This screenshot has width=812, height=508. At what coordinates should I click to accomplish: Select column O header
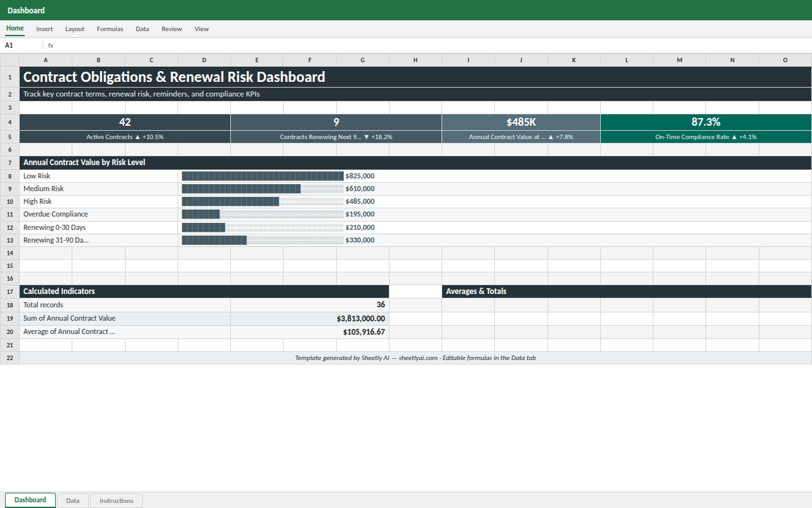(x=785, y=60)
